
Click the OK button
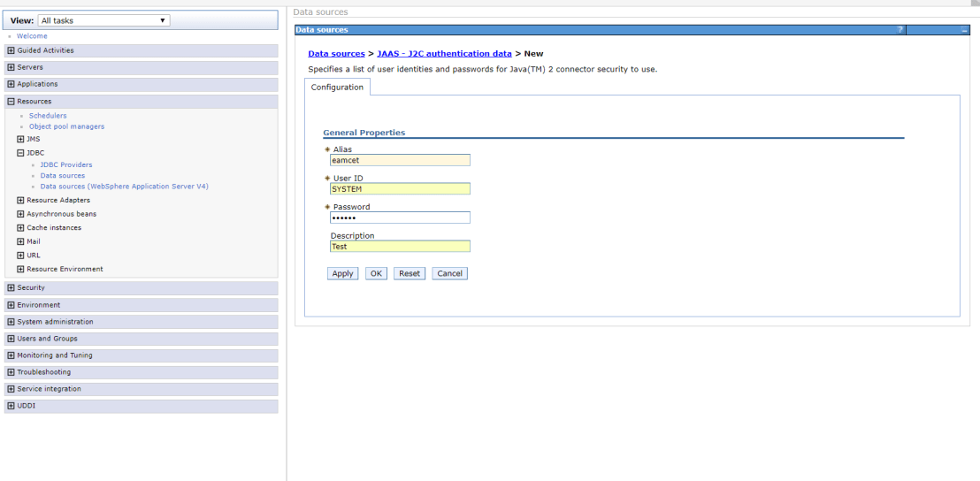[x=376, y=274]
